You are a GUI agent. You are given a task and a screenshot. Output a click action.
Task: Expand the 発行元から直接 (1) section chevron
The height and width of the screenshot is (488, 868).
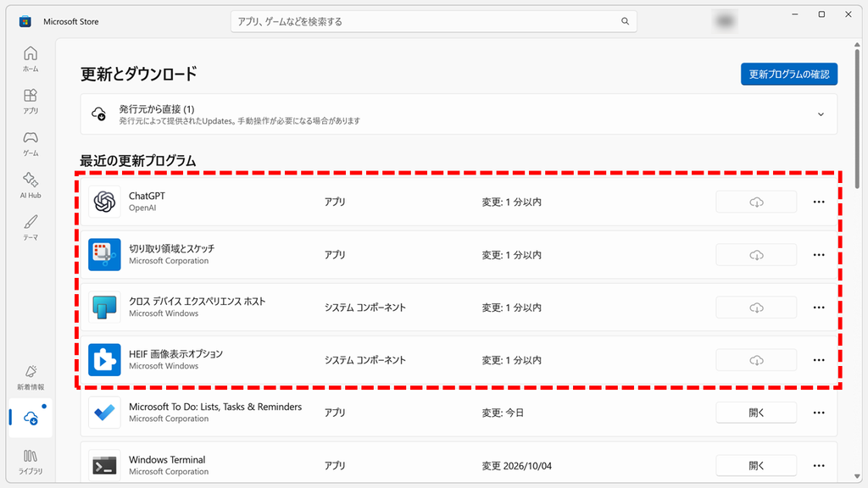click(x=821, y=114)
